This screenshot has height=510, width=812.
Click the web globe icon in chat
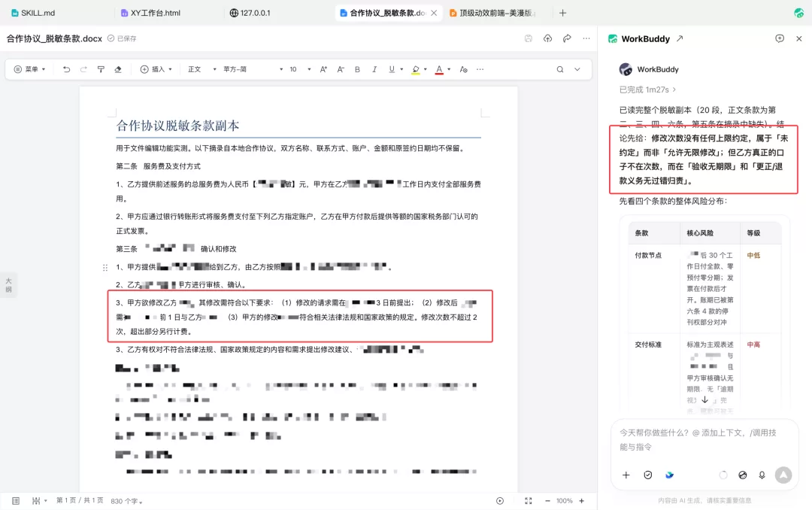[x=743, y=475]
